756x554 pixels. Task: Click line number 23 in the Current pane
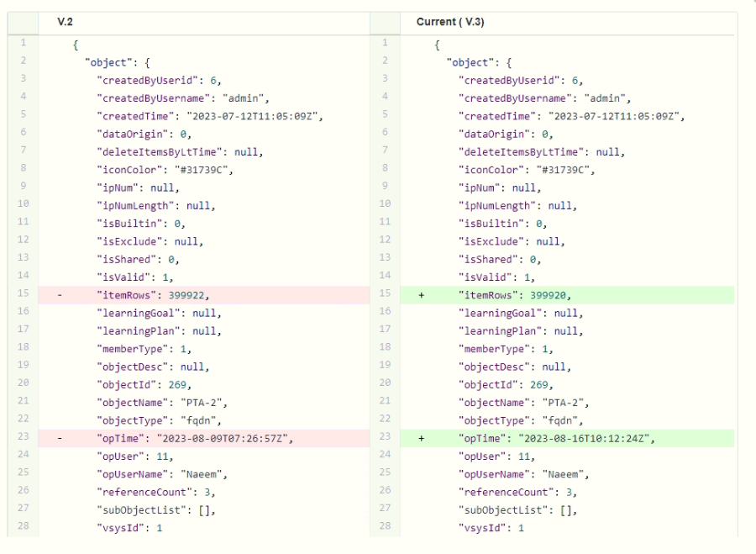click(x=385, y=437)
